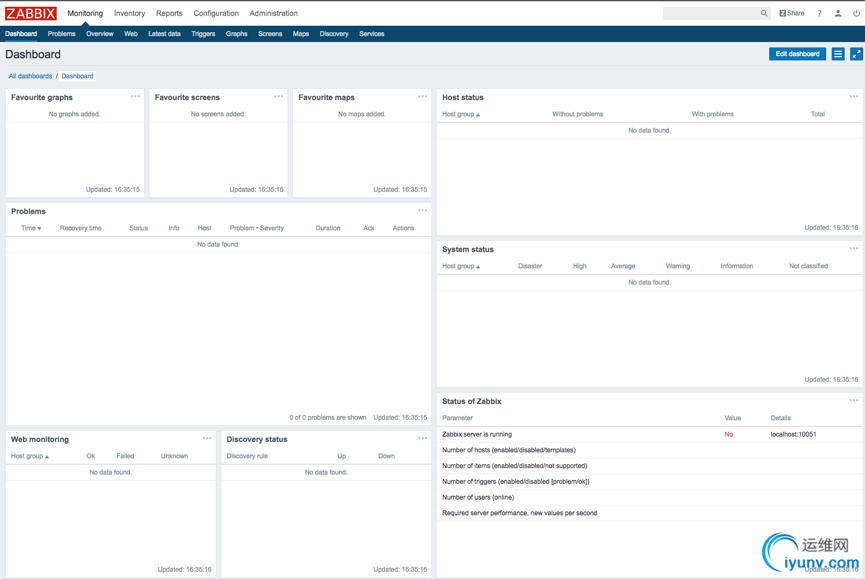Click the search magnifier icon
The width and height of the screenshot is (865, 579).
click(764, 13)
